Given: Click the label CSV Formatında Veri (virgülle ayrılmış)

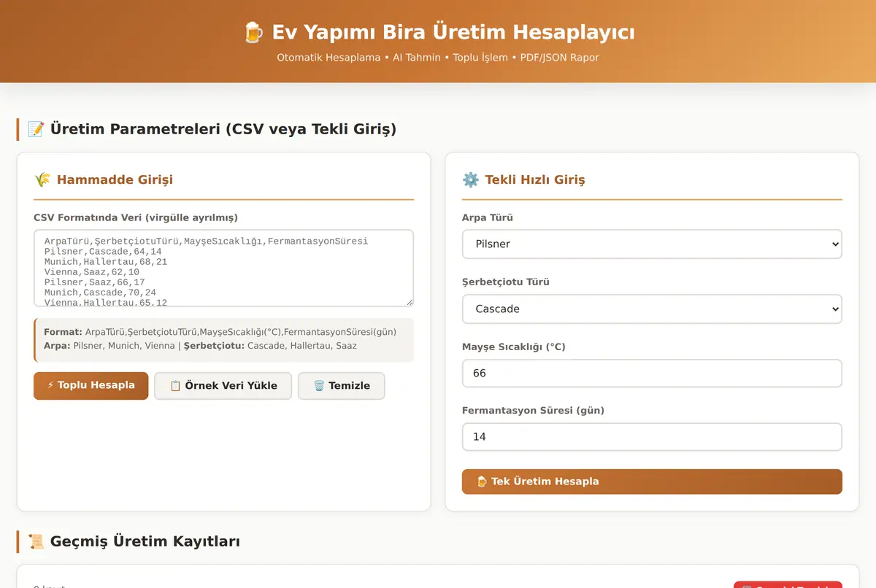Looking at the screenshot, I should click(x=136, y=217).
